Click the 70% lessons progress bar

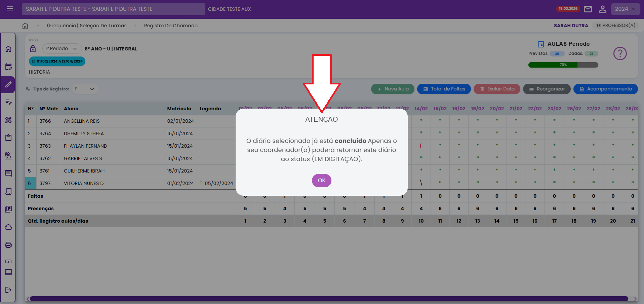pyautogui.click(x=563, y=65)
